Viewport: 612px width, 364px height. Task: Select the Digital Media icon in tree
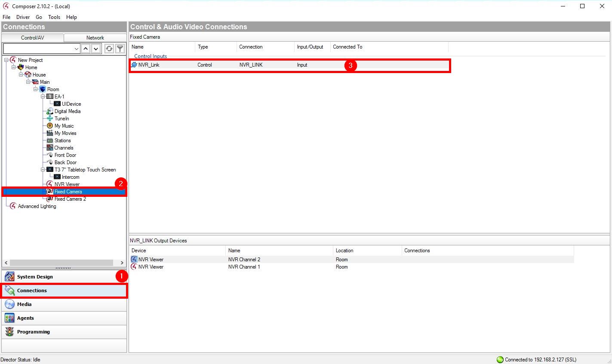point(50,111)
